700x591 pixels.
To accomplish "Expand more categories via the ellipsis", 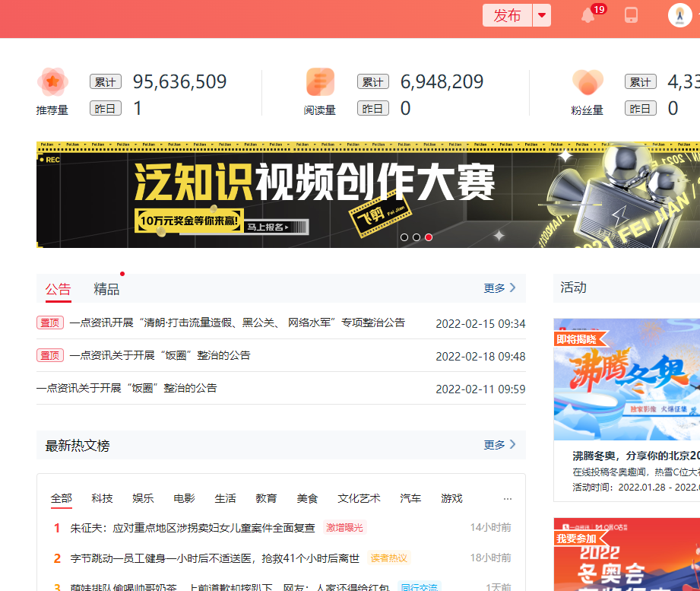I will [x=508, y=498].
